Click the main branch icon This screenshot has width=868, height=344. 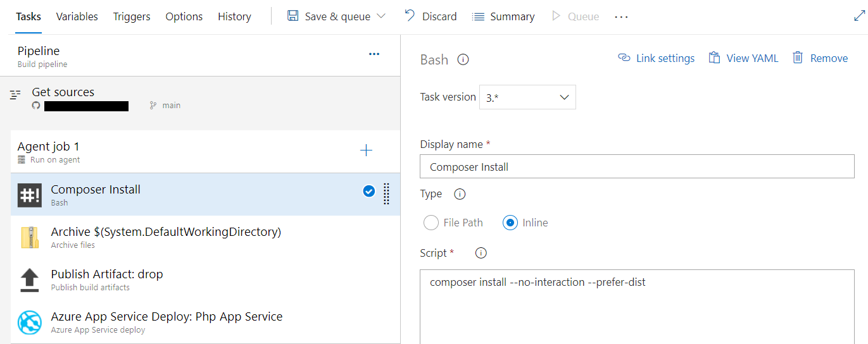153,106
